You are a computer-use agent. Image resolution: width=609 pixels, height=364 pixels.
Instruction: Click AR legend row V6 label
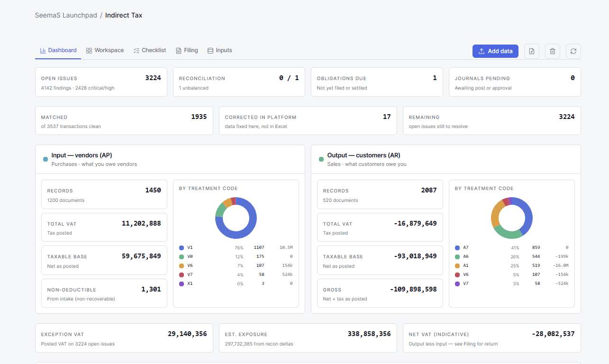(x=466, y=274)
